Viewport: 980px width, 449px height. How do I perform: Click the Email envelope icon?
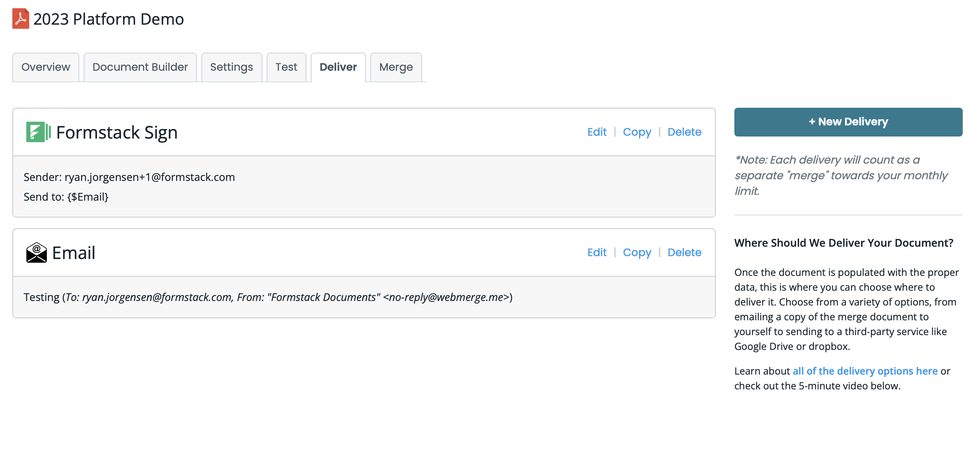[36, 252]
